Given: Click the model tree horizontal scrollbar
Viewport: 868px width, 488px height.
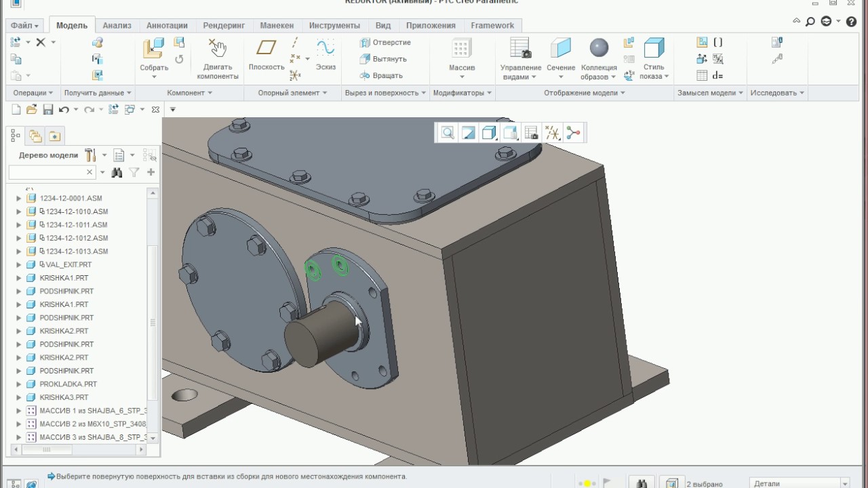Looking at the screenshot, I should [78, 449].
